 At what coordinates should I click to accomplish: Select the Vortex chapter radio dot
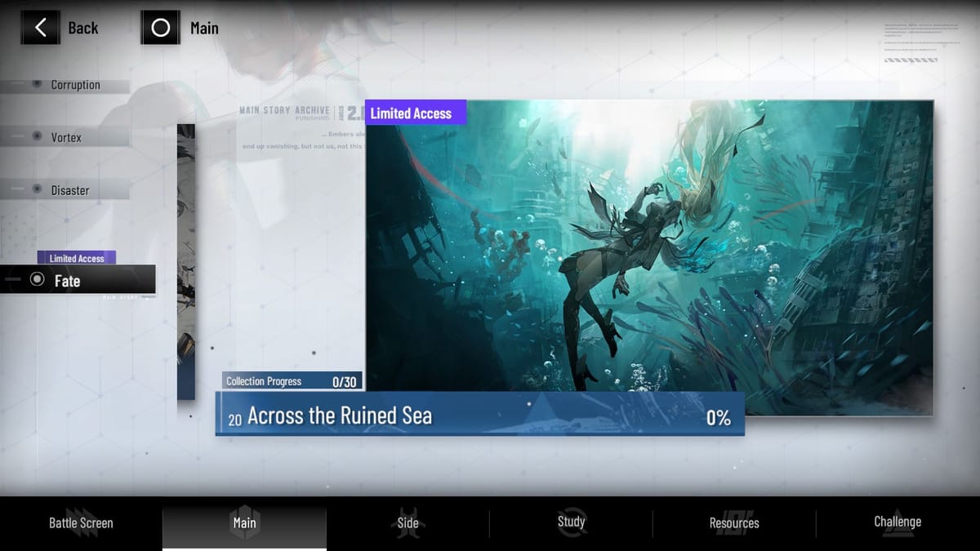point(37,137)
